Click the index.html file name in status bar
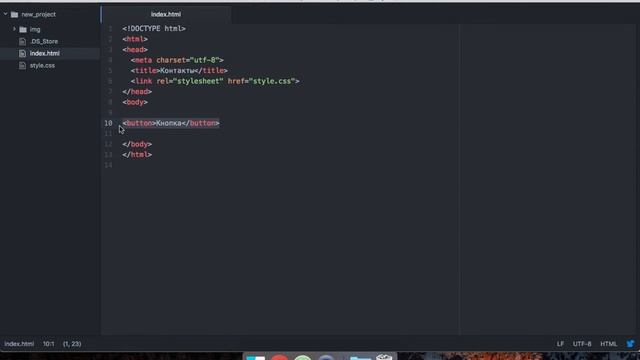The height and width of the screenshot is (360, 640). coord(19,344)
